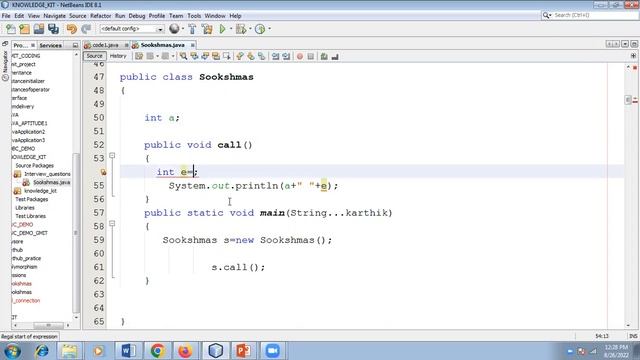
Task: Open Firefox from the taskbar
Action: click(185, 351)
